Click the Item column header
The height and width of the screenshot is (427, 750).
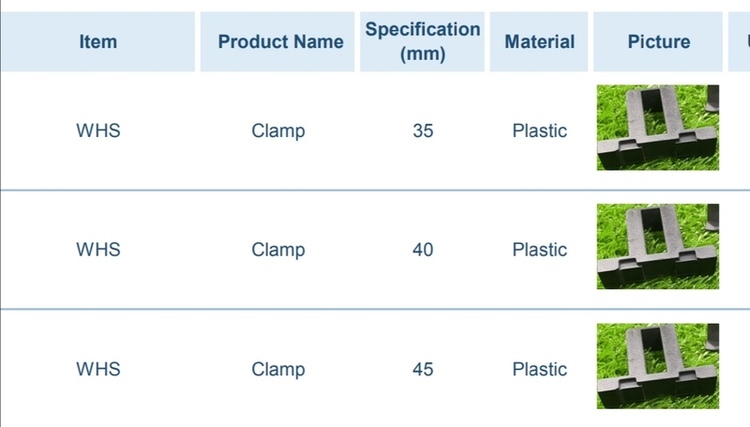[x=98, y=42]
